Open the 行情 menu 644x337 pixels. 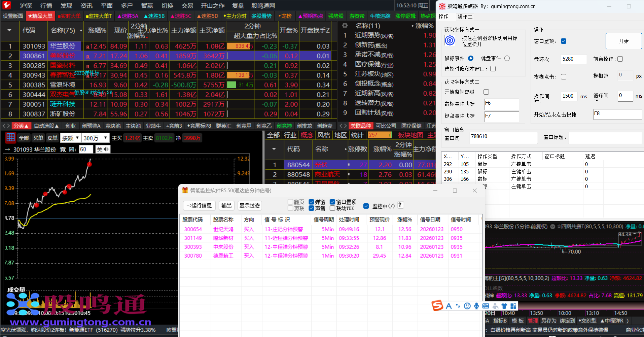click(46, 5)
